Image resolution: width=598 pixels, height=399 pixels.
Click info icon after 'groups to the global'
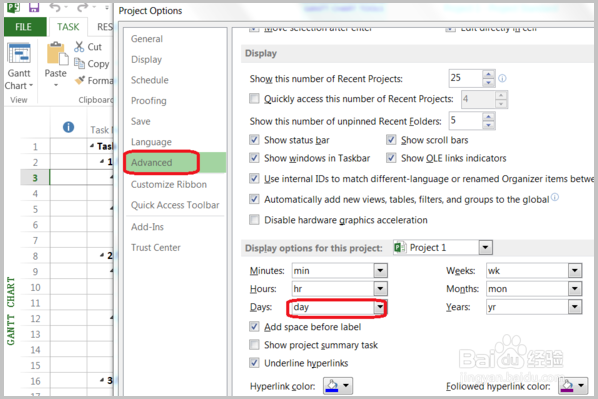point(555,197)
